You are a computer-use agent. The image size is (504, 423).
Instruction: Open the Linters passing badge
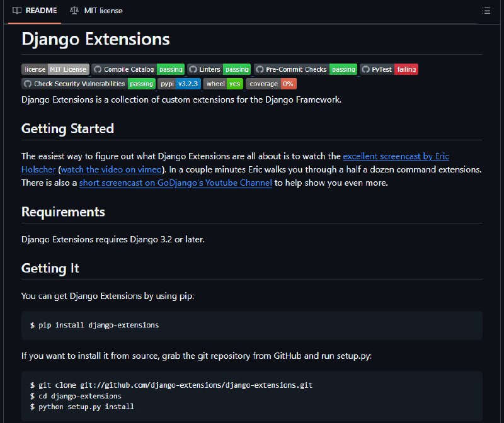pyautogui.click(x=219, y=69)
